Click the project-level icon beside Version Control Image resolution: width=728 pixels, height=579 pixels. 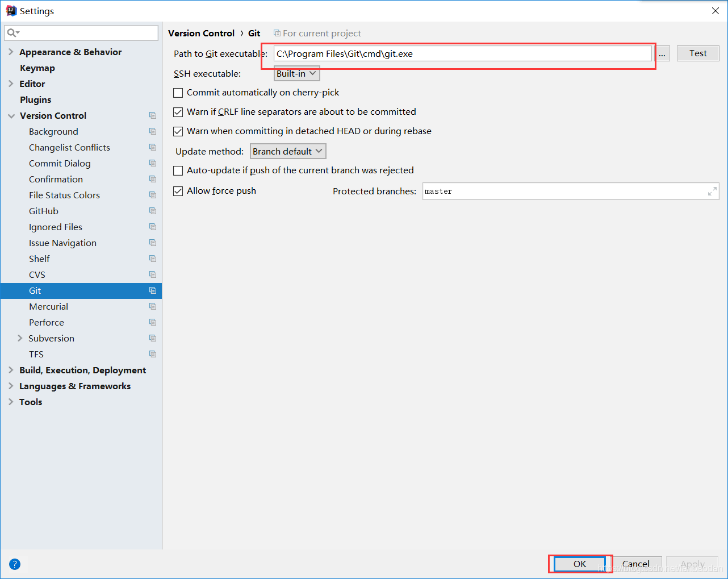153,115
